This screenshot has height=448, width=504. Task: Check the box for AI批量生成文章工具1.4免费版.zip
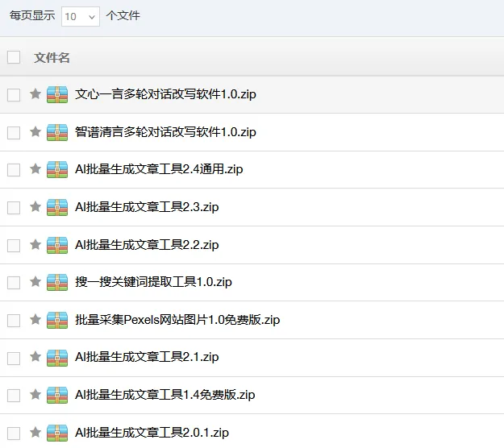click(x=14, y=396)
